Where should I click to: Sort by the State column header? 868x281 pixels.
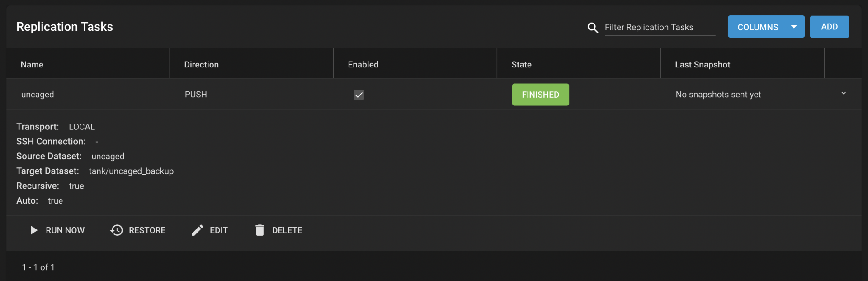[x=521, y=65]
